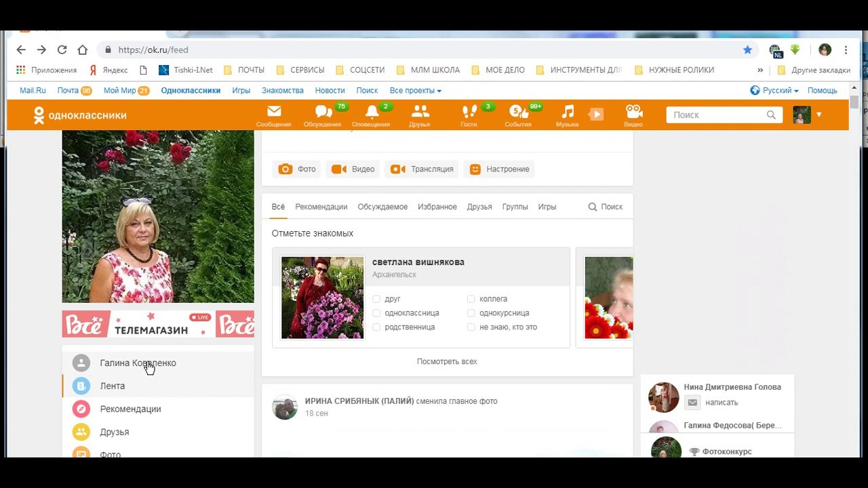Viewport: 868px width, 488px height.
Task: Open Русский language dropdown
Action: coord(774,90)
